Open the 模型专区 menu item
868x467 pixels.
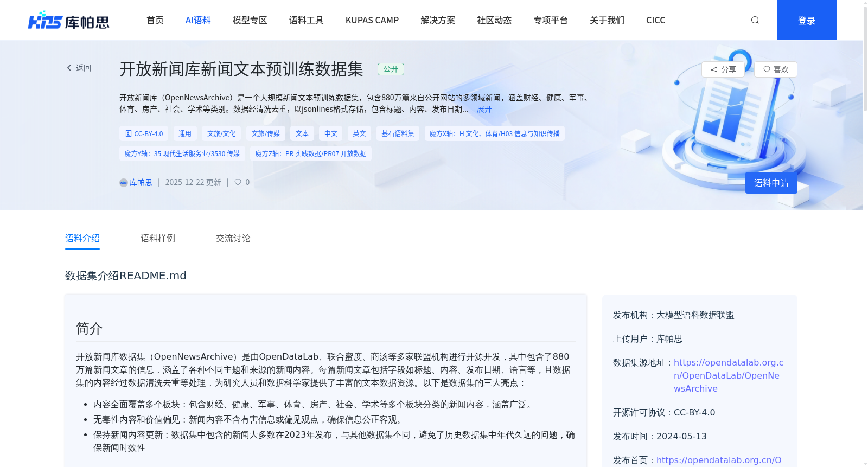point(250,20)
